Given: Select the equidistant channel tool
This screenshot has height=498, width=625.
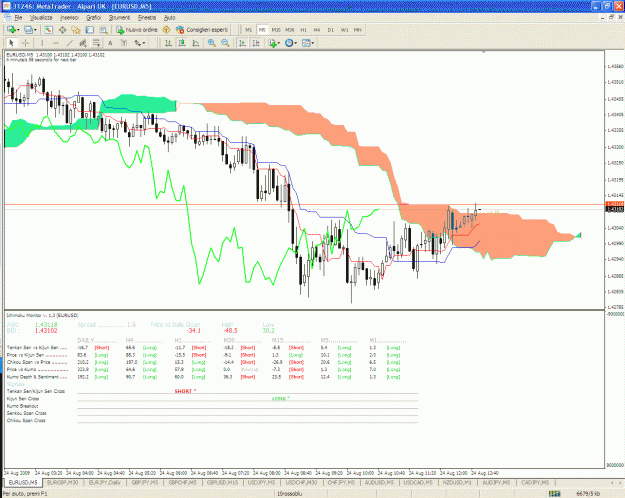Looking at the screenshot, I should pyautogui.click(x=83, y=43).
